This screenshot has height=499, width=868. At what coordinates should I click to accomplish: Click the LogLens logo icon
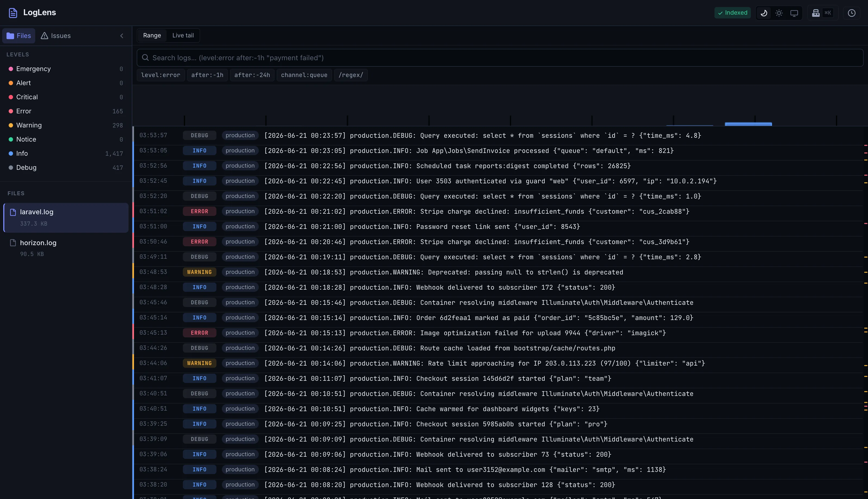click(x=13, y=13)
